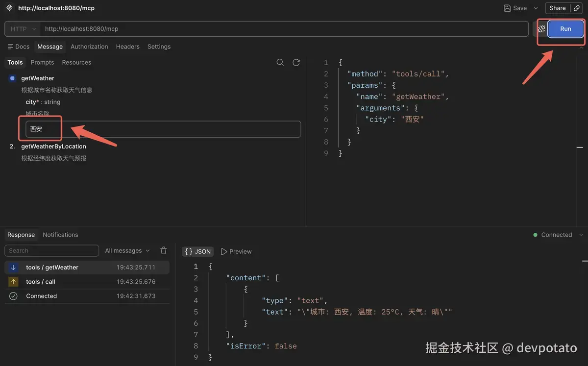Click the checkmark icon on Connected row

click(x=14, y=296)
